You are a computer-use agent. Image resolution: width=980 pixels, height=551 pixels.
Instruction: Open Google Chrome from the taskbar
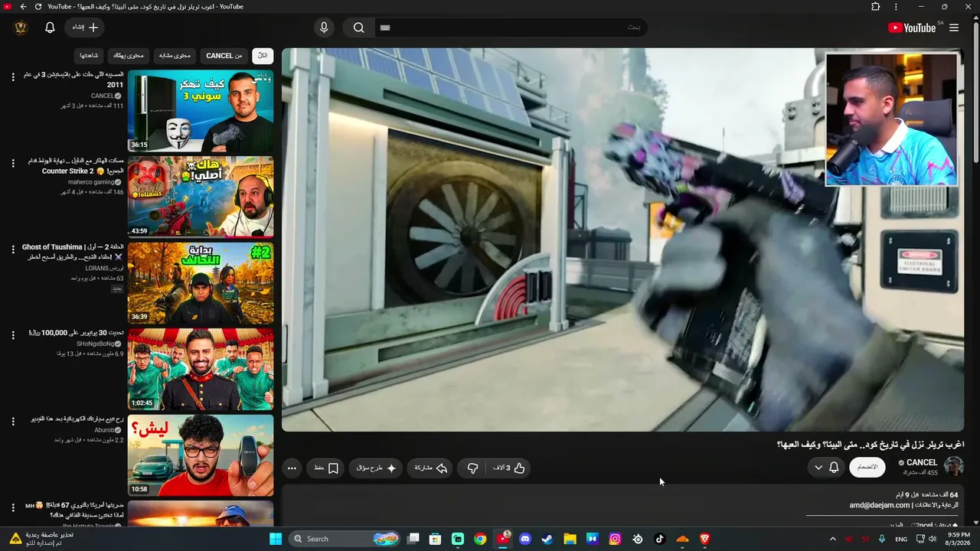click(x=480, y=539)
